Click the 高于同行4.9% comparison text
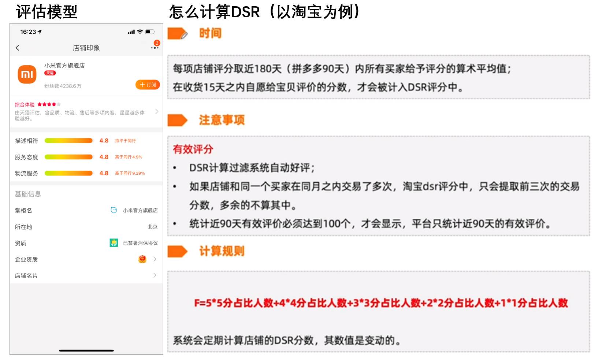Image resolution: width=602 pixels, height=364 pixels. click(x=129, y=157)
